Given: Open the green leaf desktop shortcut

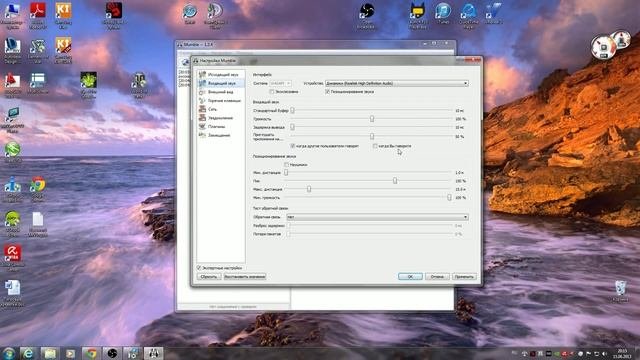Looking at the screenshot, I should click(89, 85).
